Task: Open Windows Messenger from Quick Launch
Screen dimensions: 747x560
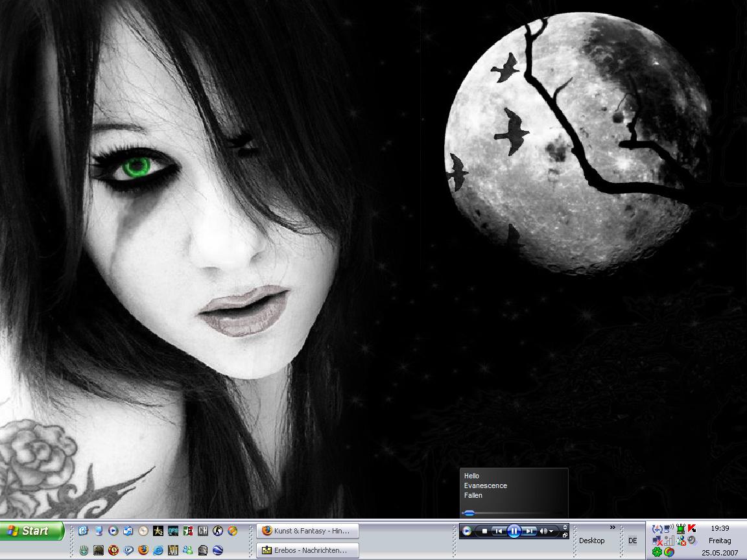Action: click(x=188, y=550)
